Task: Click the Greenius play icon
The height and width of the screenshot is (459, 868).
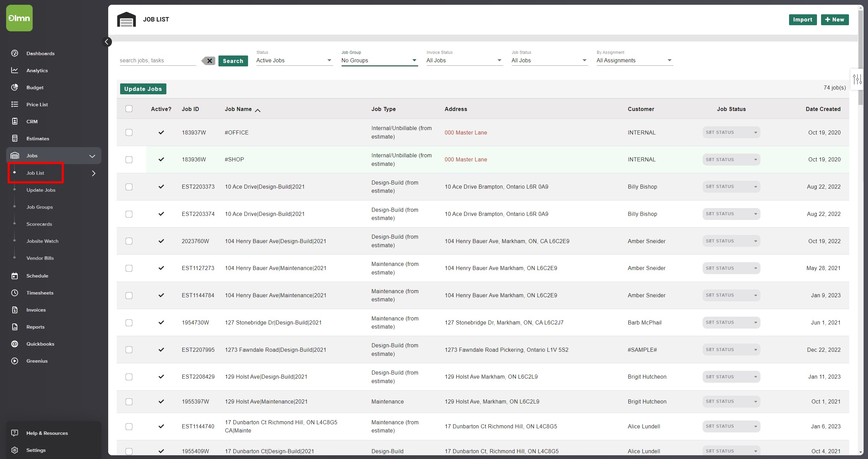Action: (15, 361)
